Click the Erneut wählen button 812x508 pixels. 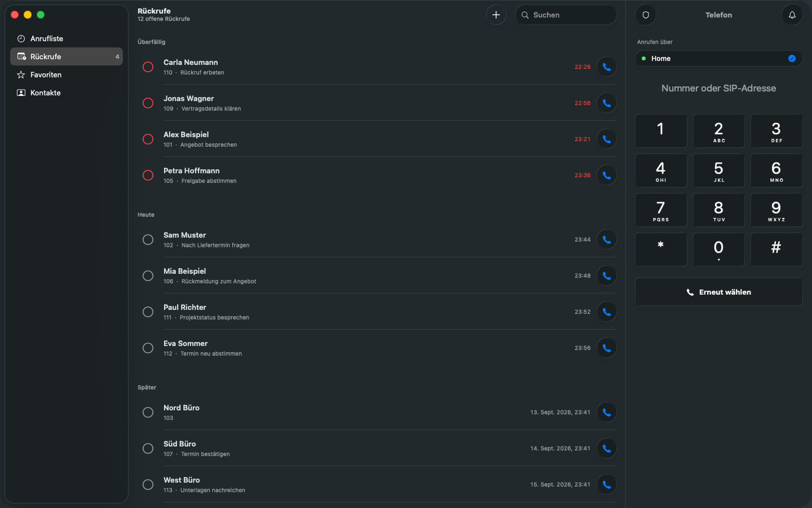click(719, 292)
